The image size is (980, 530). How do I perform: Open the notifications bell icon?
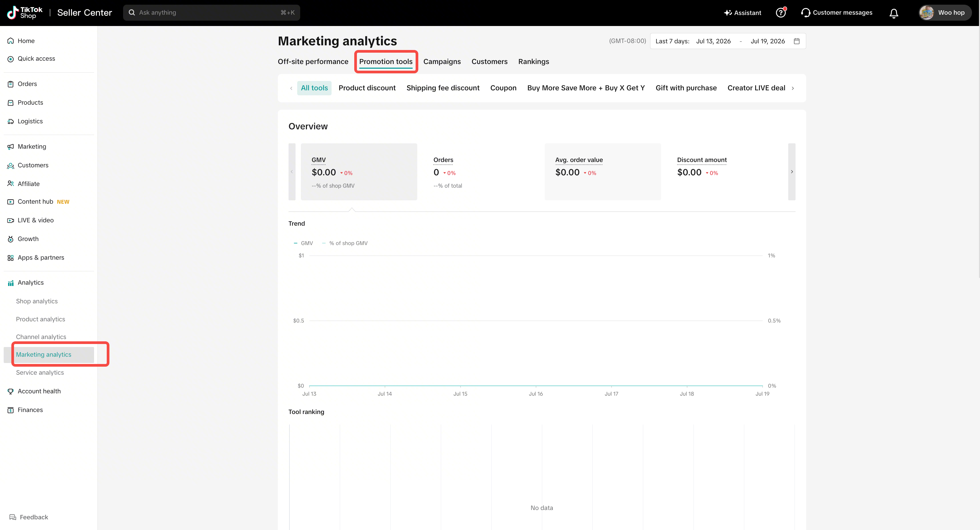(x=894, y=13)
